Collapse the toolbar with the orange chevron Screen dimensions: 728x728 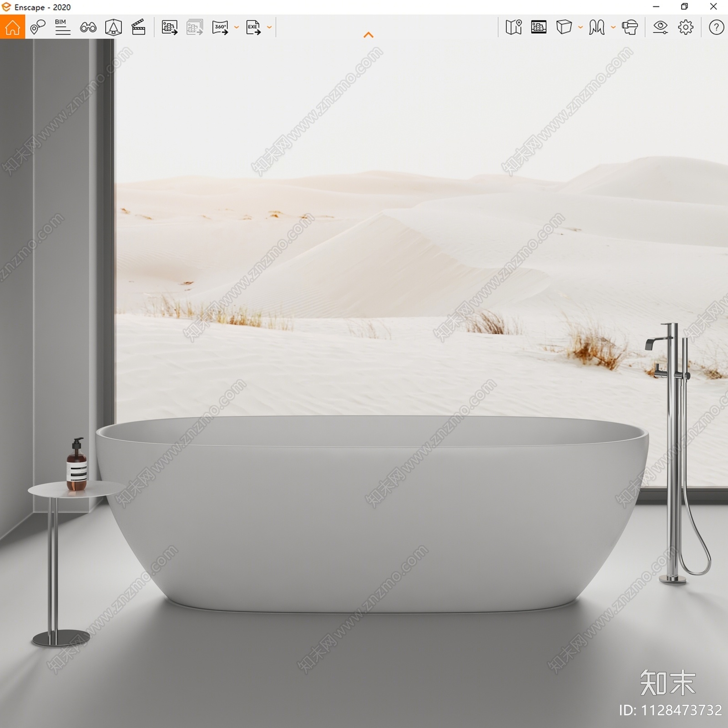369,35
